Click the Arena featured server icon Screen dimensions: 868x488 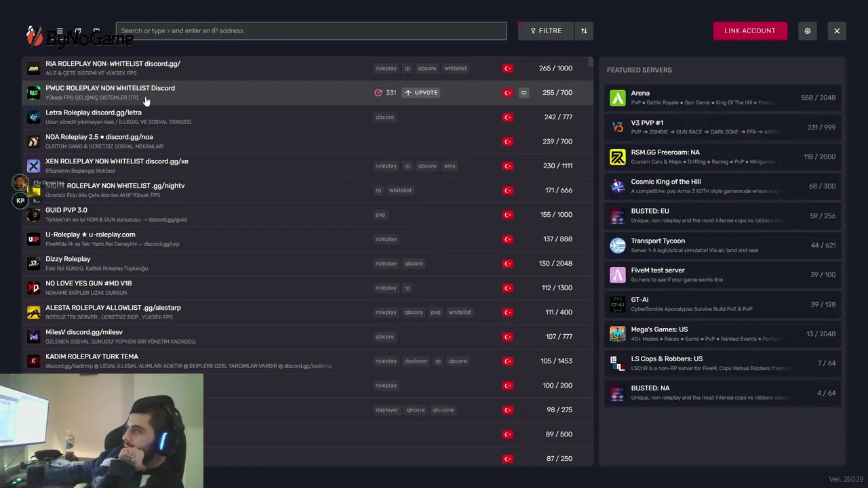click(618, 98)
